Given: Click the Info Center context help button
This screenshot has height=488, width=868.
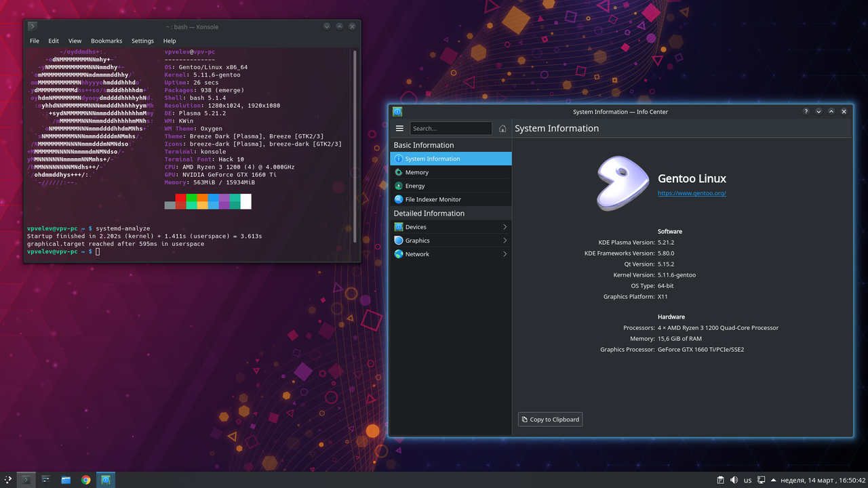Looking at the screenshot, I should click(806, 111).
